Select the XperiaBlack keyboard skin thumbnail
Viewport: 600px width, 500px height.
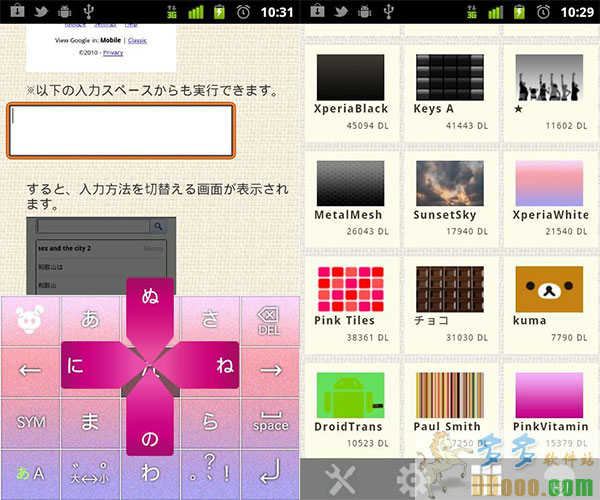click(x=350, y=77)
